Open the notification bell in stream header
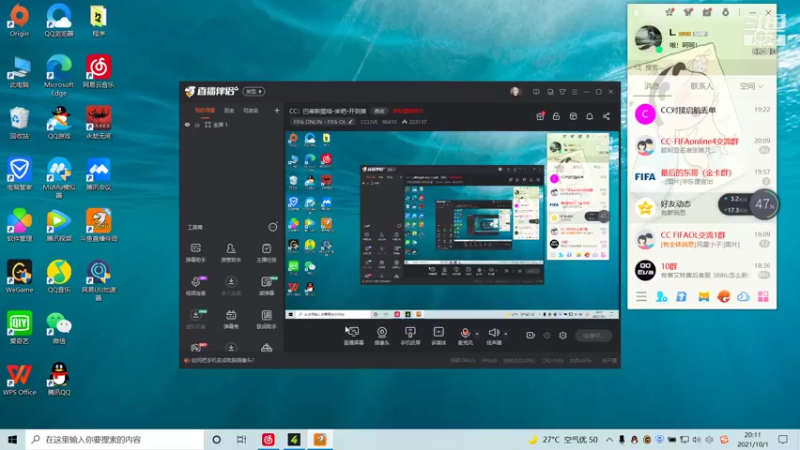This screenshot has height=450, width=800. coord(589,116)
